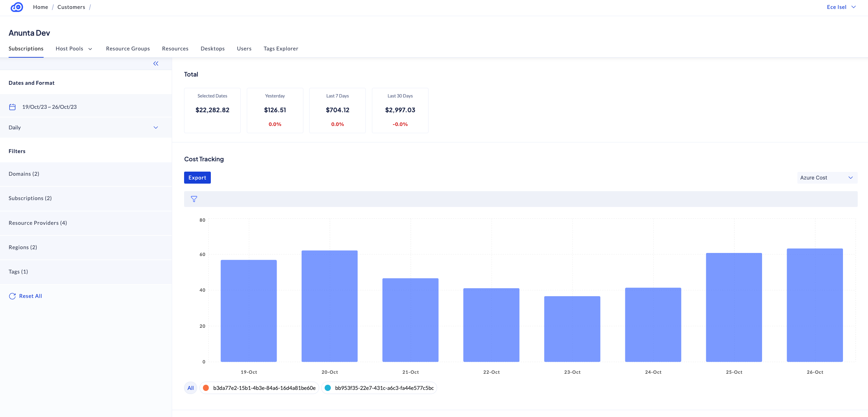Click the Reset All refresh icon
The image size is (868, 417).
(x=12, y=296)
